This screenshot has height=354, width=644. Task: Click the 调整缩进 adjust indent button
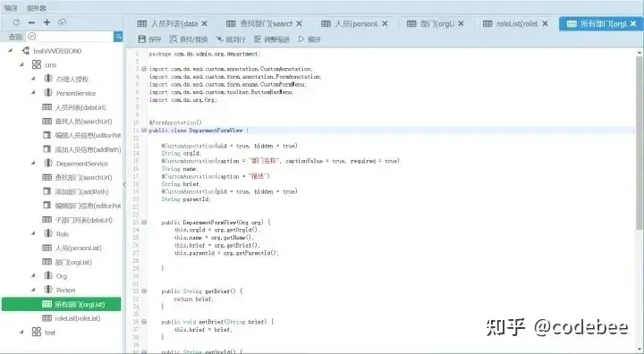(x=272, y=39)
